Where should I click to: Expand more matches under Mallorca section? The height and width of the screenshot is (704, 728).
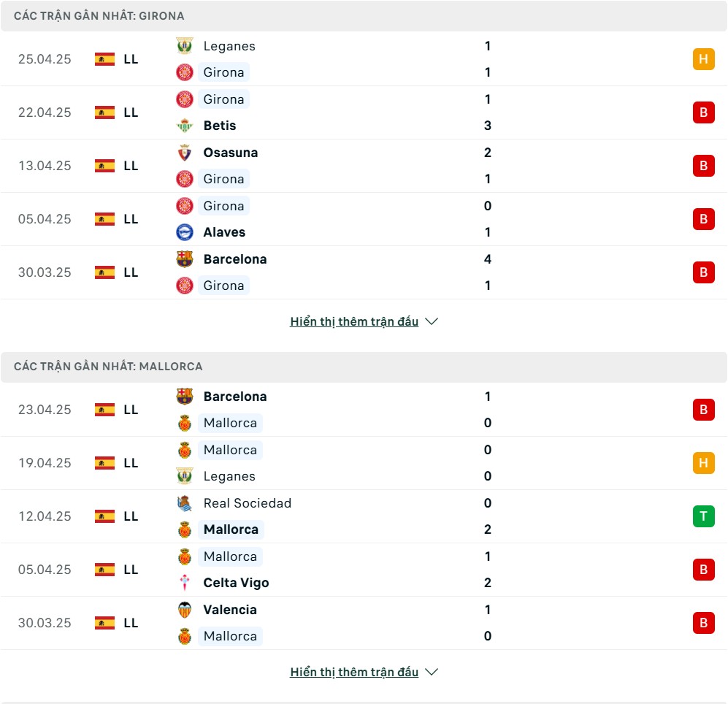point(354,672)
